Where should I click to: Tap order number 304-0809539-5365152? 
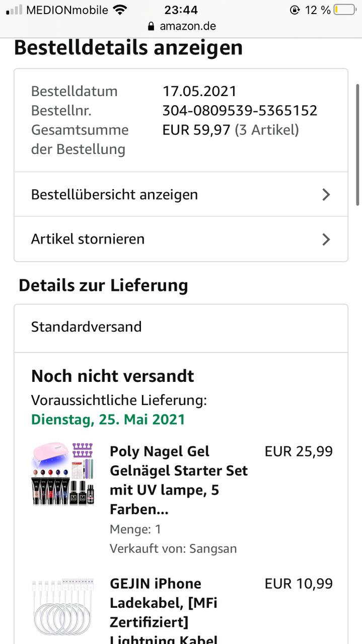[240, 110]
